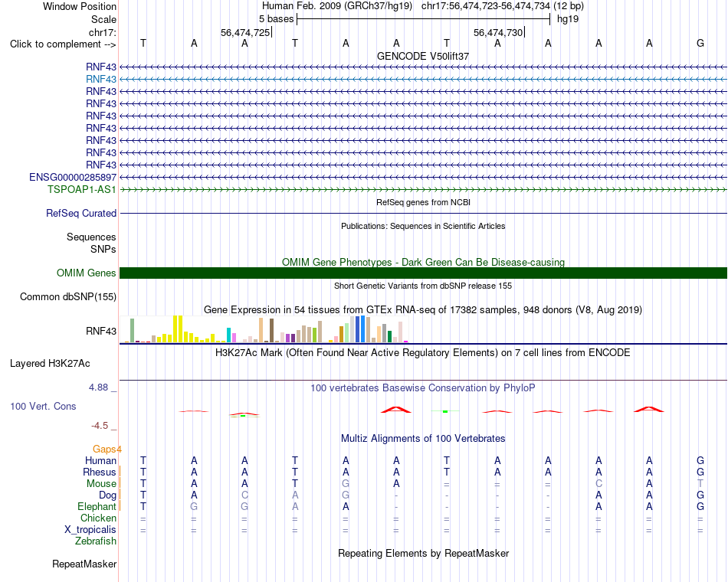Select the Mouse species alignment label

click(x=101, y=484)
